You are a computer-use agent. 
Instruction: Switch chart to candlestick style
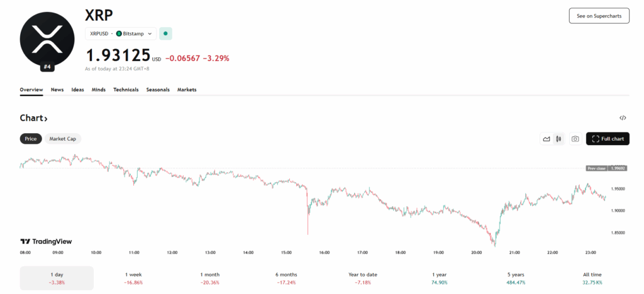click(x=558, y=139)
